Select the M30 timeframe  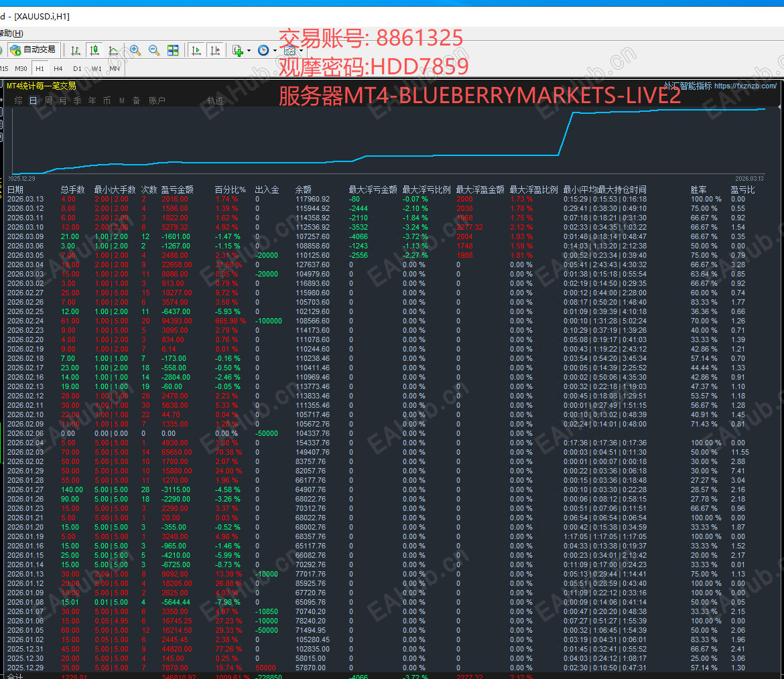[x=21, y=68]
